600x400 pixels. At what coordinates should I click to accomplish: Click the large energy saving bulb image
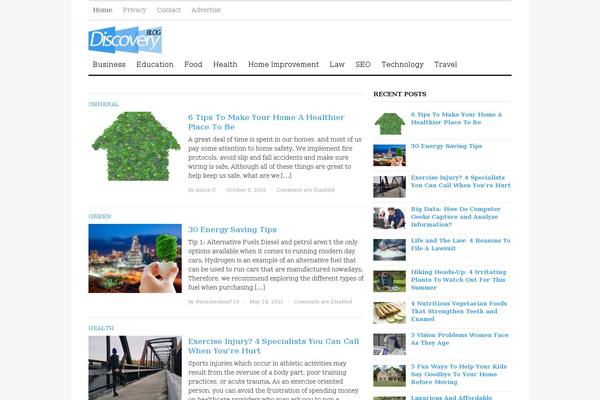[135, 258]
